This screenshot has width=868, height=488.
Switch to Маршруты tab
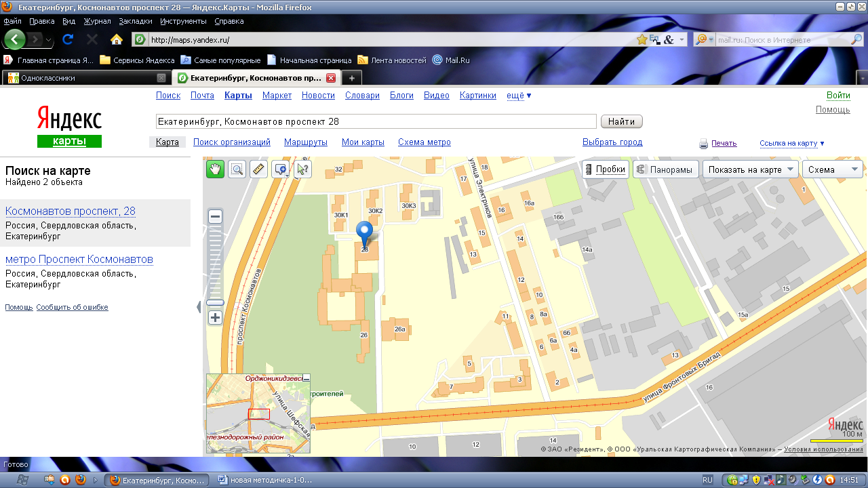(x=306, y=142)
